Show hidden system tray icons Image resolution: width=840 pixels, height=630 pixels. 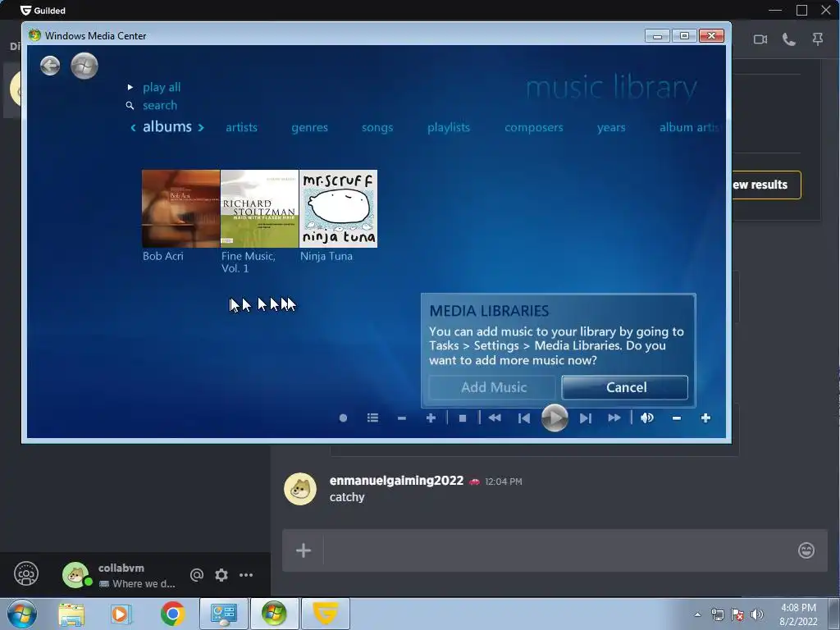click(x=697, y=614)
